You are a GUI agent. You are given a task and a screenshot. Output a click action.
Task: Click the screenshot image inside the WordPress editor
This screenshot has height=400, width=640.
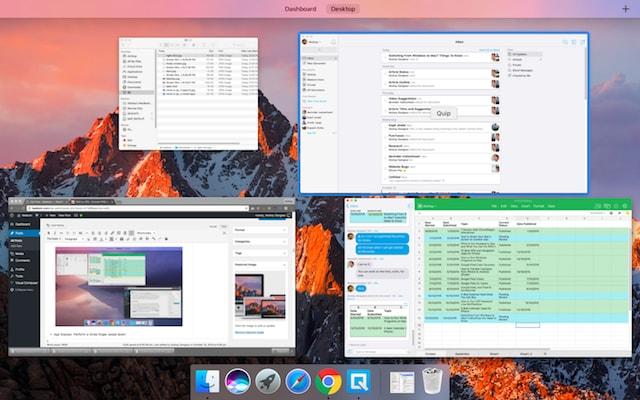[x=119, y=287]
